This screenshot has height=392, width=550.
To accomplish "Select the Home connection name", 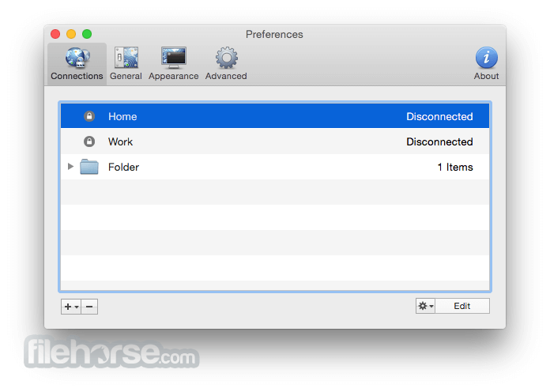I will (122, 116).
